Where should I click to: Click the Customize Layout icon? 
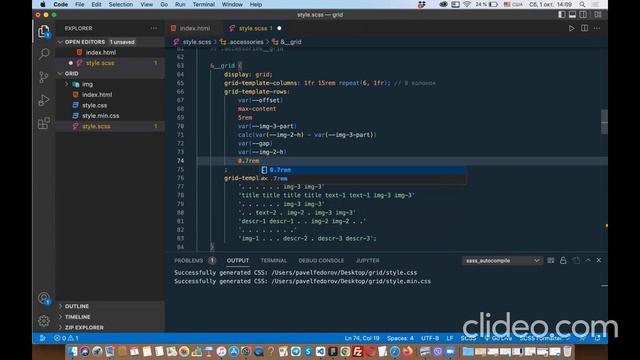(598, 15)
